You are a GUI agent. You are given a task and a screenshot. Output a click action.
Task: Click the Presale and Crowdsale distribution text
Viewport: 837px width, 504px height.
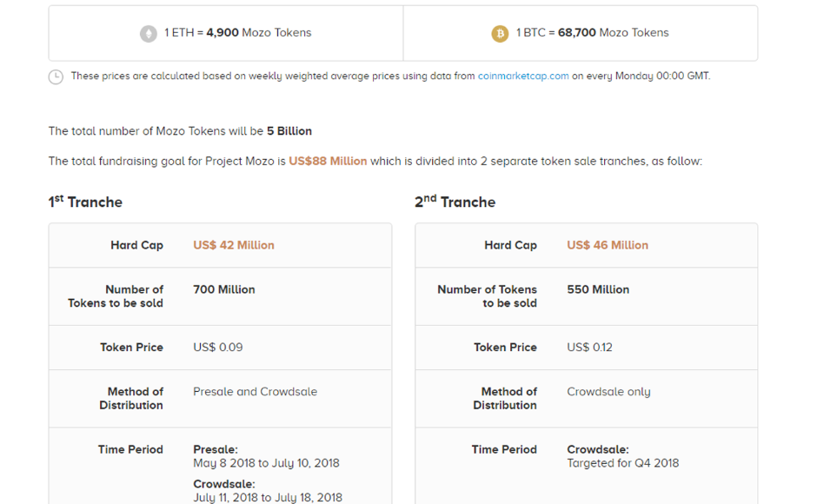255,392
